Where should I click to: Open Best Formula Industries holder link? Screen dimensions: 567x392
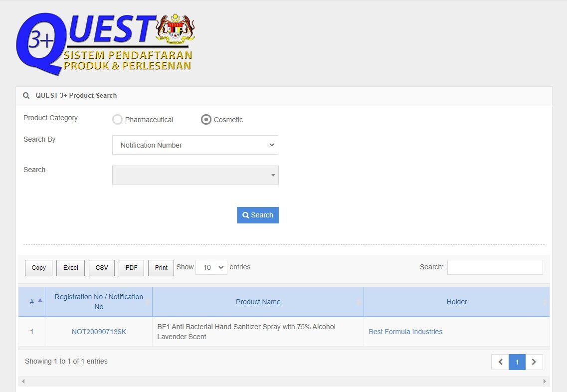pyautogui.click(x=405, y=332)
